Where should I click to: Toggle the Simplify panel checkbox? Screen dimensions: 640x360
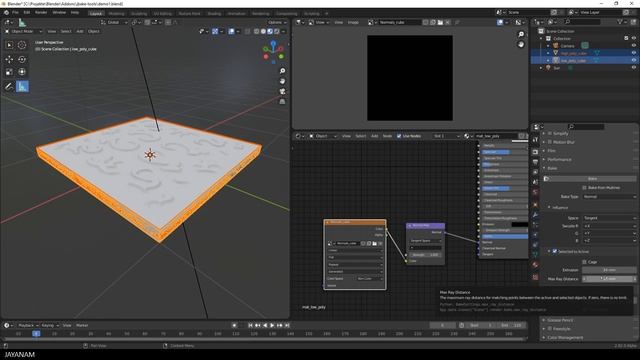coord(550,133)
